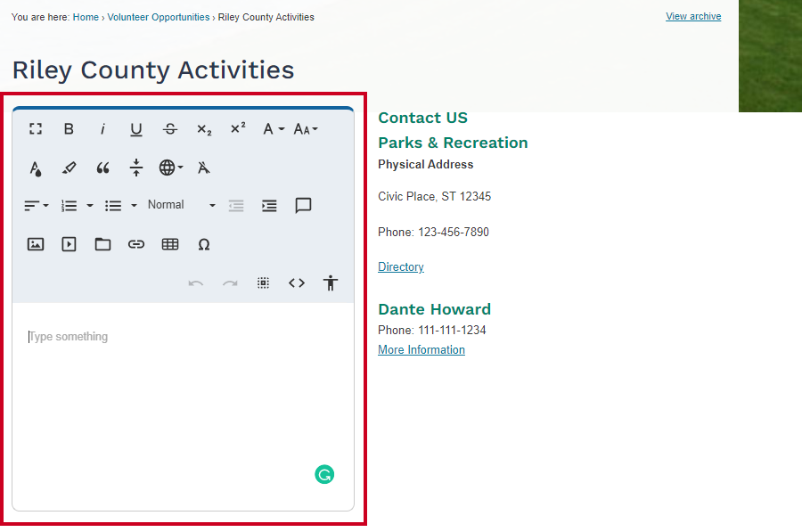Open the font family dropdown
The width and height of the screenshot is (802, 532).
274,129
